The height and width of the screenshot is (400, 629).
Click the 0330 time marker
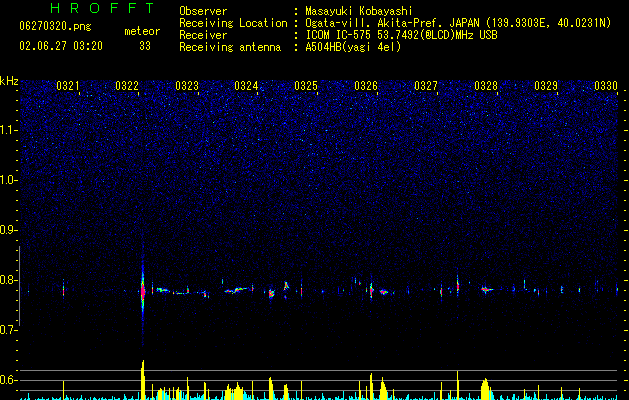pos(606,86)
